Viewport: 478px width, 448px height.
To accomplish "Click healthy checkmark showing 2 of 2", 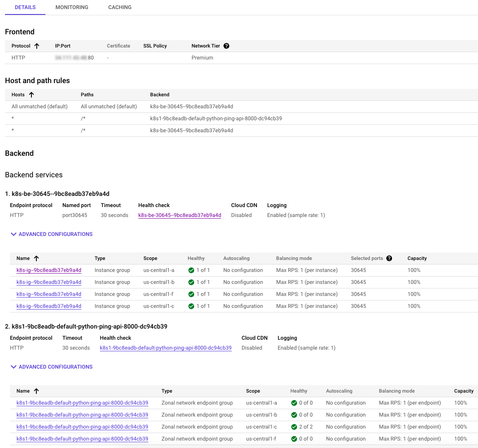I will click(x=294, y=427).
